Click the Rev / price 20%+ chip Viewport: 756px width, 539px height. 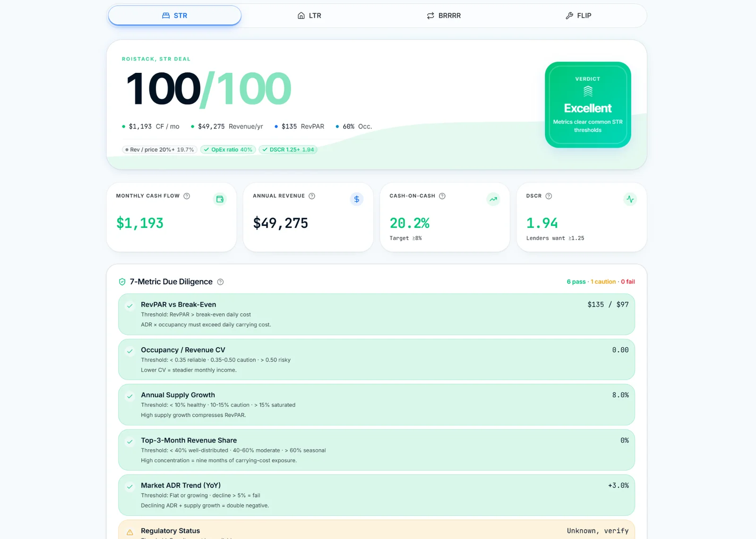[x=159, y=150]
